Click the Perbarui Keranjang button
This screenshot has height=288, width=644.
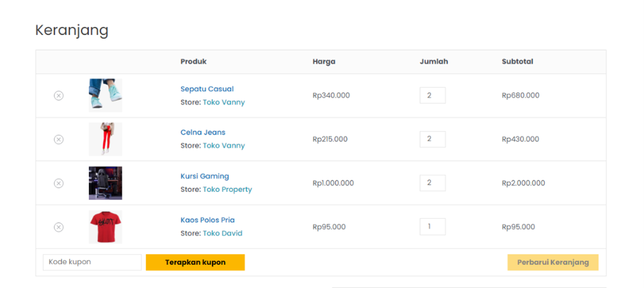click(x=553, y=262)
